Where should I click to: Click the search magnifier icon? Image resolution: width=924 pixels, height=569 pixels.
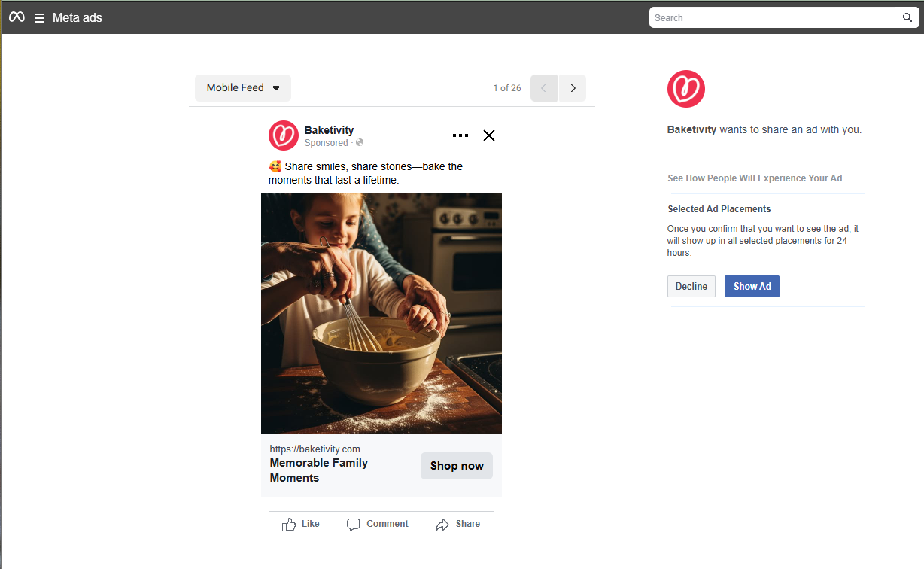tap(907, 17)
